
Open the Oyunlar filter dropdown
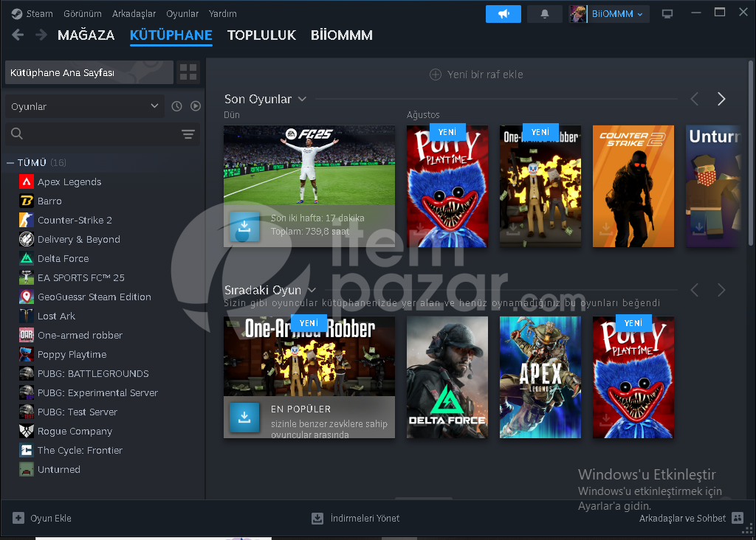[x=84, y=106]
